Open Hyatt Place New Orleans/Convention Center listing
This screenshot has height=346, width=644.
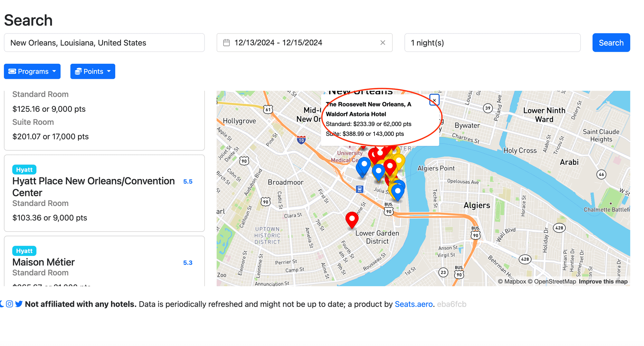coord(93,187)
